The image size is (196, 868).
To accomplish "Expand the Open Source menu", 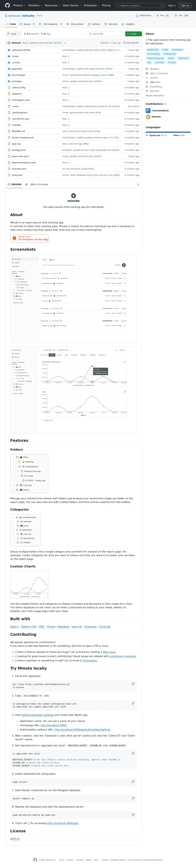I will point(72,5).
